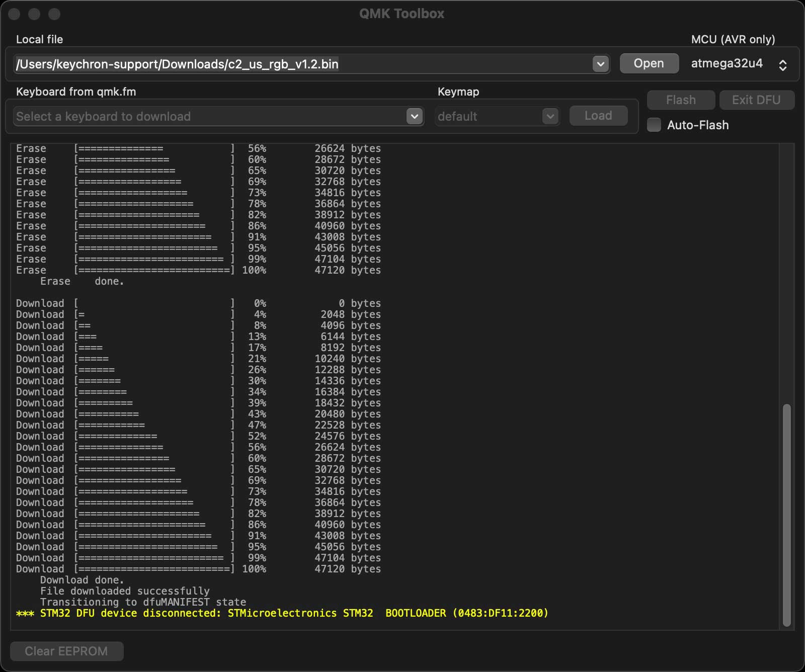Image resolution: width=805 pixels, height=672 pixels.
Task: Enable the Auto-Flash checkbox
Action: tap(654, 125)
